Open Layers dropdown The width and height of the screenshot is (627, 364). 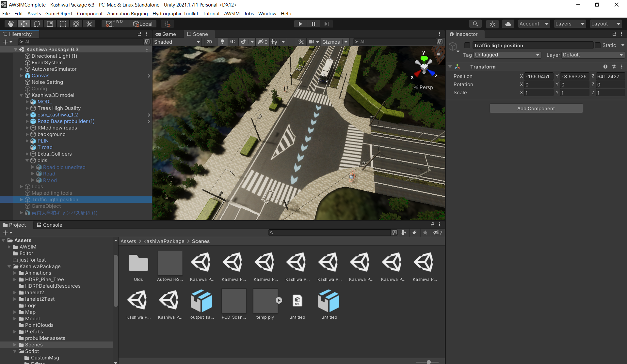(570, 24)
